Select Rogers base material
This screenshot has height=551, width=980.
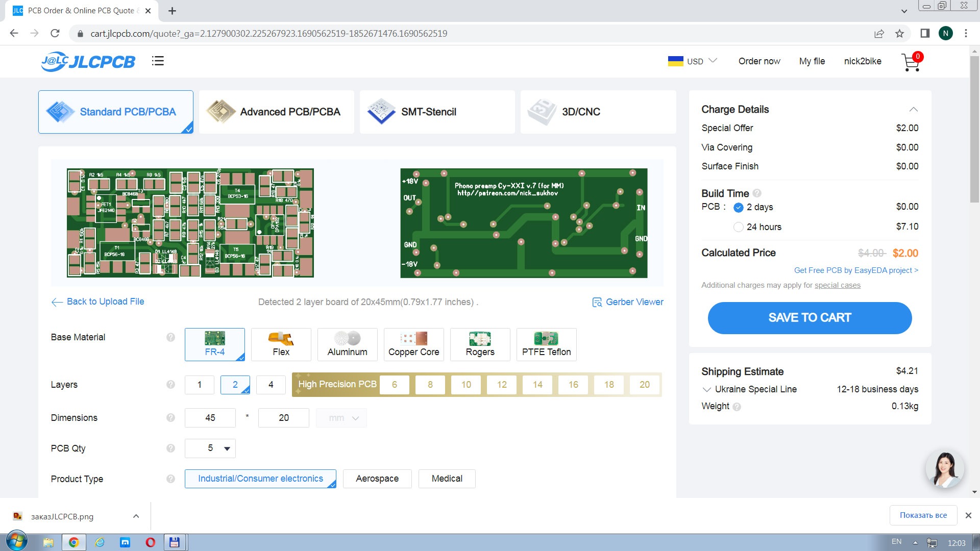(480, 344)
